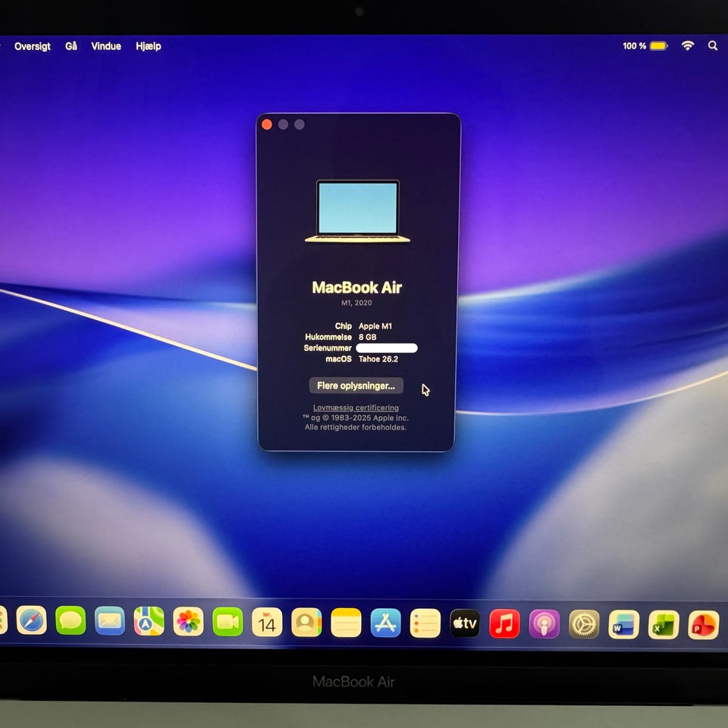Click the MacBook Air title text
The width and height of the screenshot is (728, 728).
pyautogui.click(x=356, y=287)
